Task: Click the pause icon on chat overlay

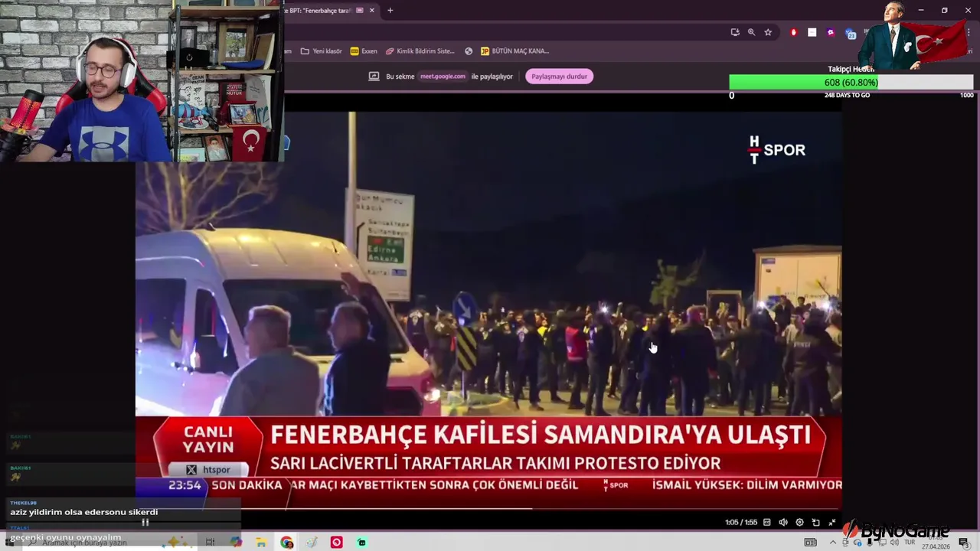Action: (x=145, y=523)
